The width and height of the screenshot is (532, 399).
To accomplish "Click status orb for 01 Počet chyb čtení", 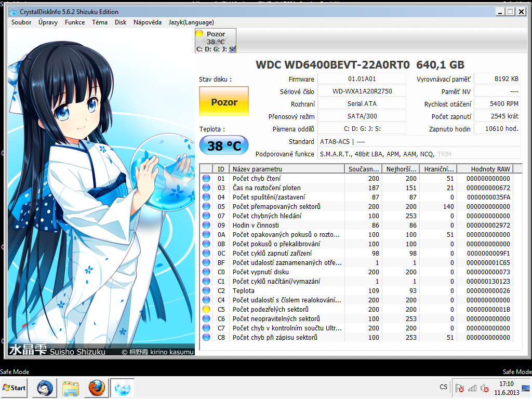I will [206, 179].
